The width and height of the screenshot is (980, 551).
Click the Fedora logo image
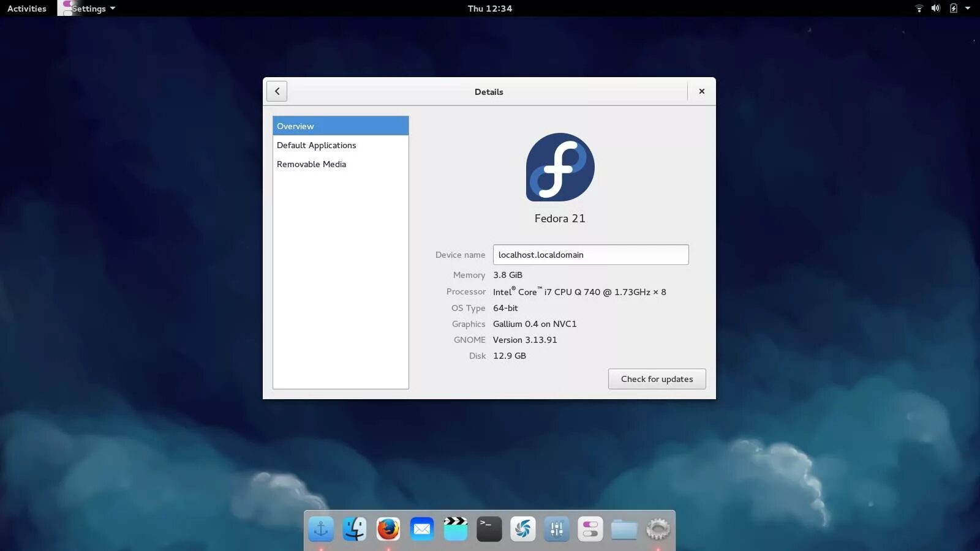pyautogui.click(x=560, y=167)
